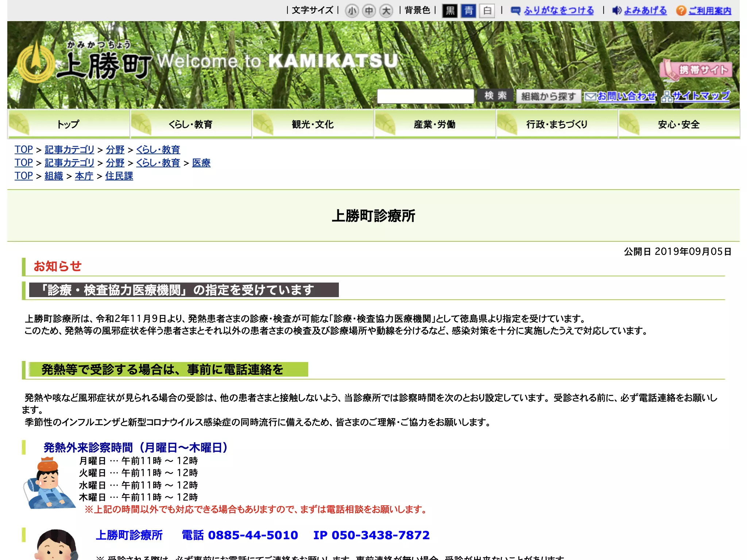Image resolution: width=747 pixels, height=560 pixels.
Task: Click the よみあげる read-aloud link
Action: (645, 11)
